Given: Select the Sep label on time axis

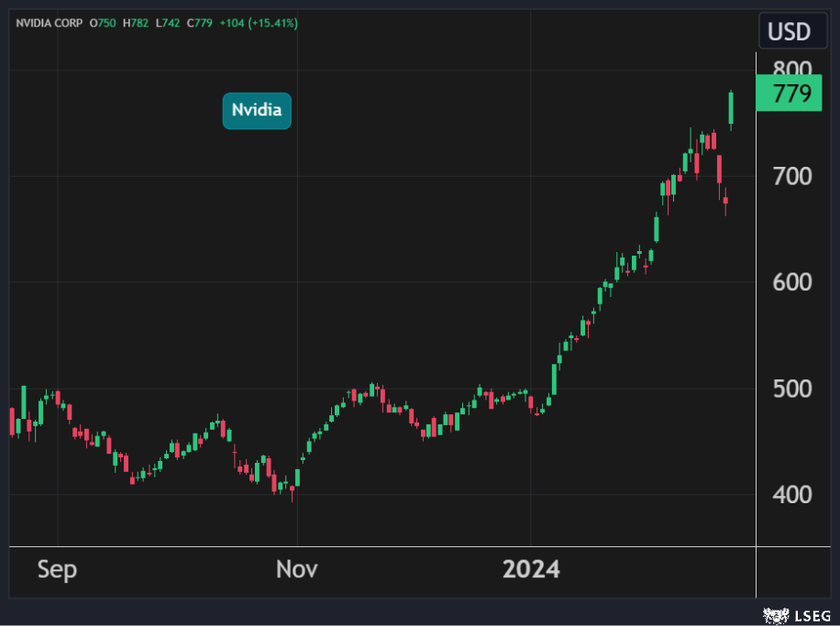Looking at the screenshot, I should [57, 570].
